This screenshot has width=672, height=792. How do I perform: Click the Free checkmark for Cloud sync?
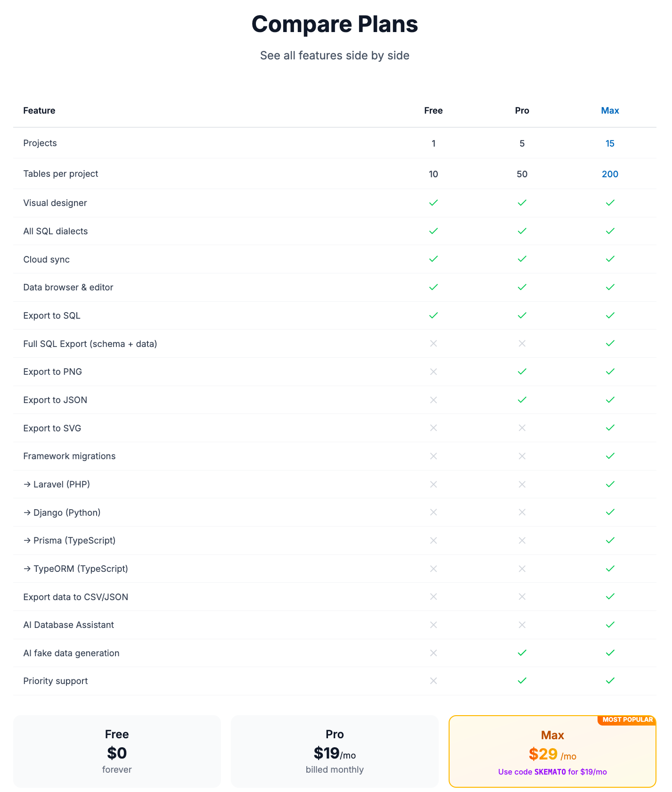click(434, 259)
